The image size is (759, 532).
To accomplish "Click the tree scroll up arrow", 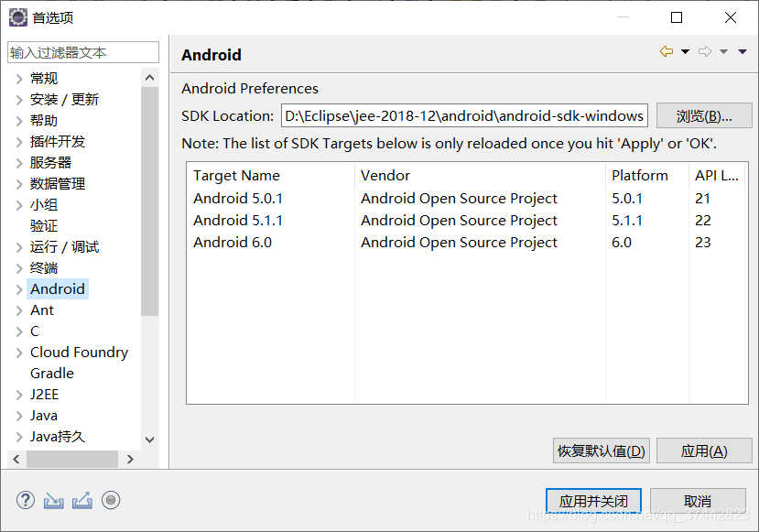I will tap(149, 78).
